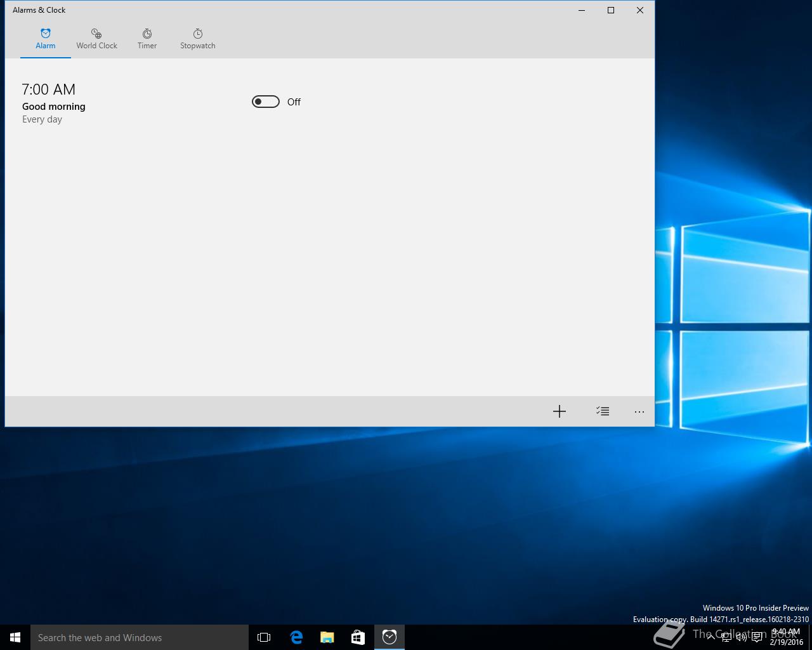Select the Stopwatch tab
The height and width of the screenshot is (650, 812).
point(197,39)
